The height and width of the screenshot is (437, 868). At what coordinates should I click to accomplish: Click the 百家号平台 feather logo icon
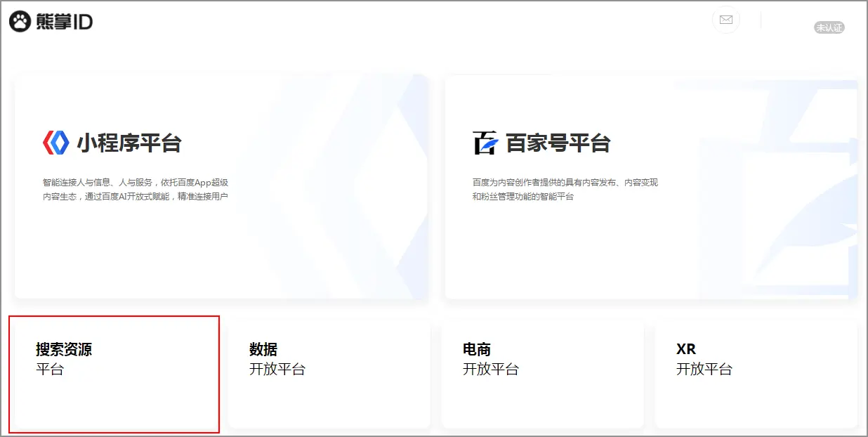485,143
